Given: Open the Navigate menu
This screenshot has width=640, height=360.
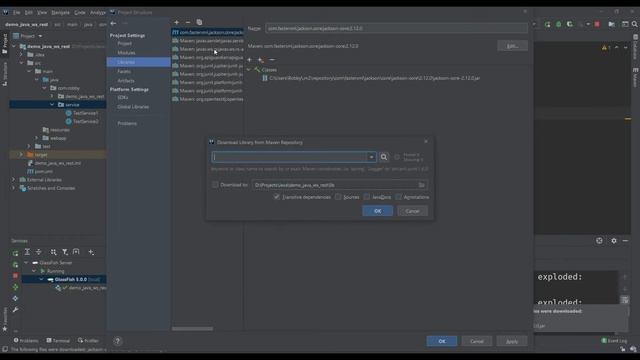Looking at the screenshot, I should click(x=60, y=12).
